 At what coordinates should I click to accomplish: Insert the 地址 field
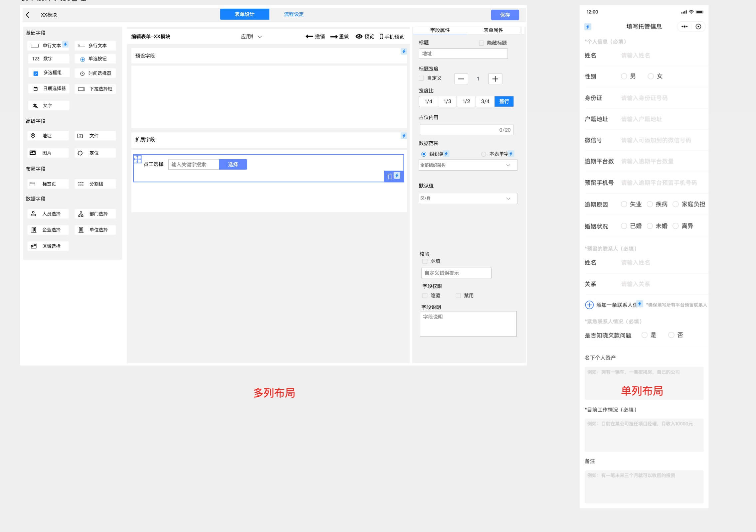48,136
